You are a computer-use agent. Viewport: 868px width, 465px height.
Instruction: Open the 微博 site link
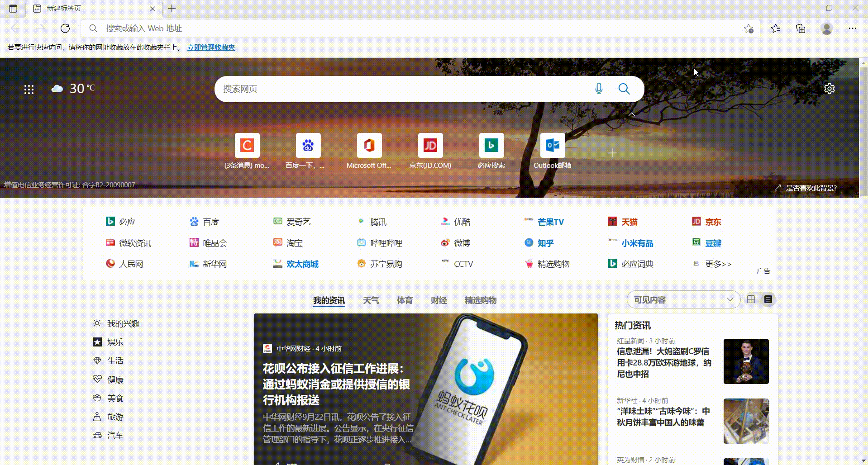455,243
